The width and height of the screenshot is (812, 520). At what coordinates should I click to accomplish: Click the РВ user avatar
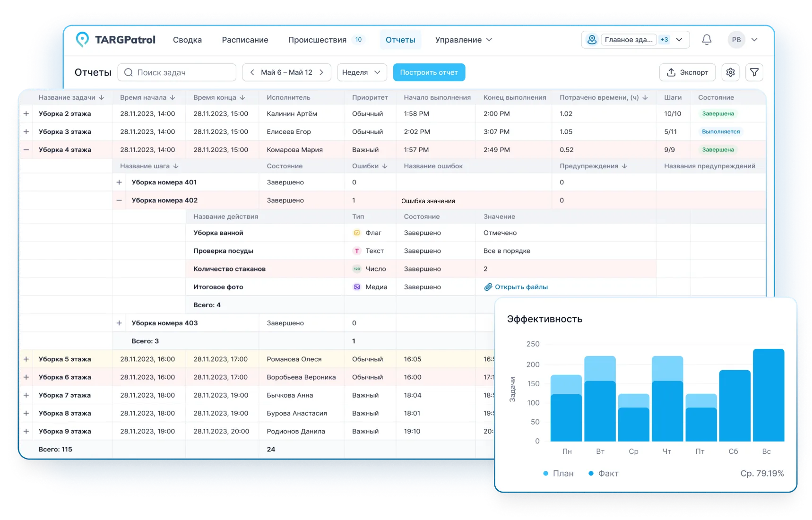coord(736,40)
